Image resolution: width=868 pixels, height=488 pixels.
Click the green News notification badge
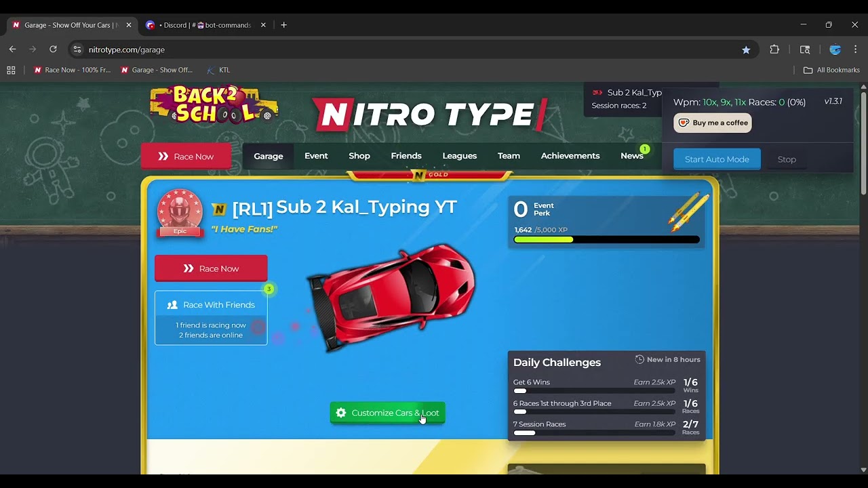pos(645,149)
